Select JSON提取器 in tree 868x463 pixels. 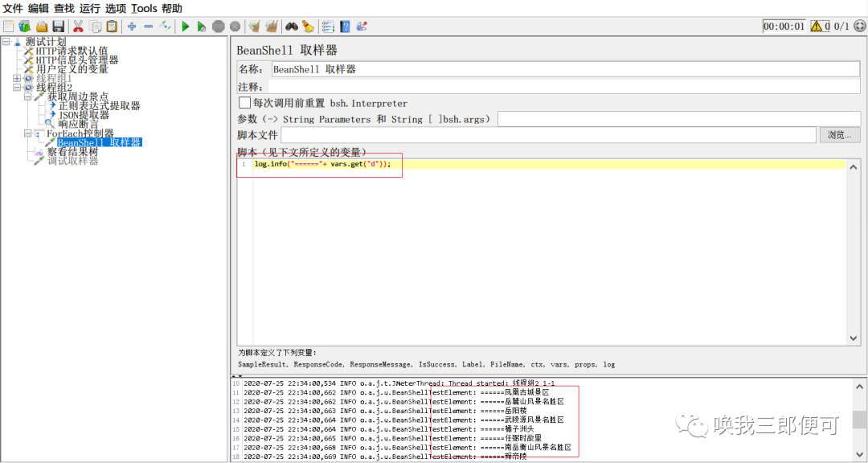(x=84, y=115)
